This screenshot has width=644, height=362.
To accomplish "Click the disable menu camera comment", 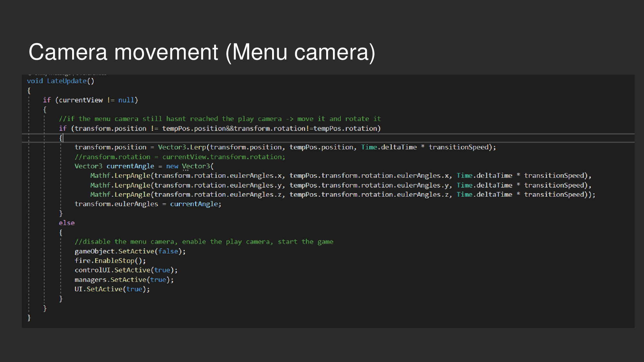I will pyautogui.click(x=204, y=241).
